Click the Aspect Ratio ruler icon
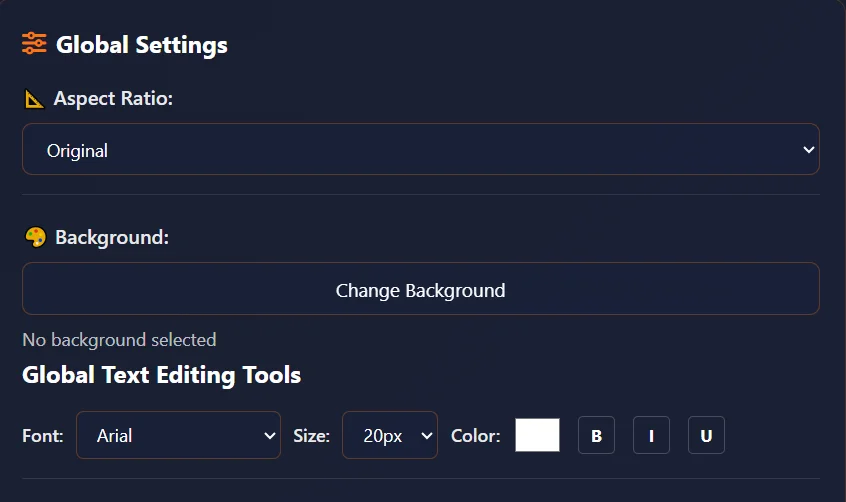 click(34, 99)
